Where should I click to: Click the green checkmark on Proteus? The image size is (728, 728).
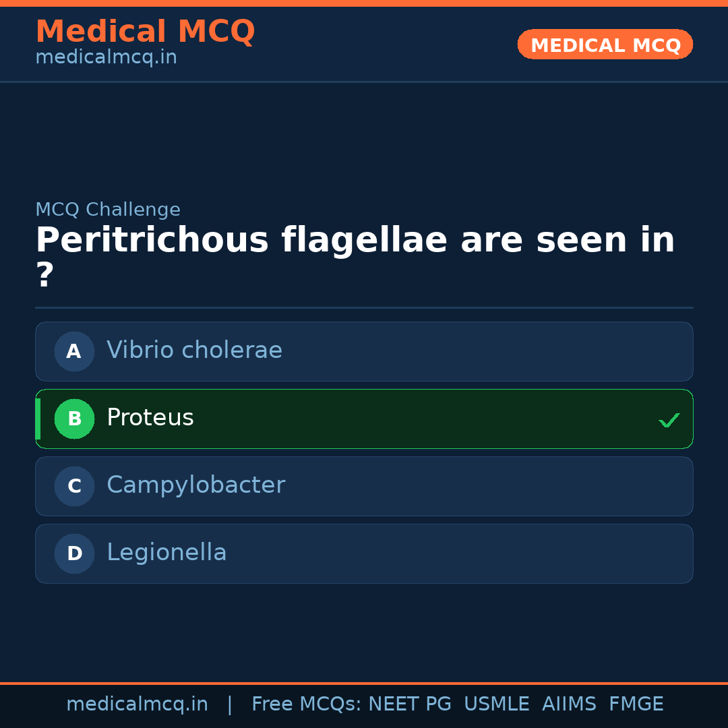[669, 420]
